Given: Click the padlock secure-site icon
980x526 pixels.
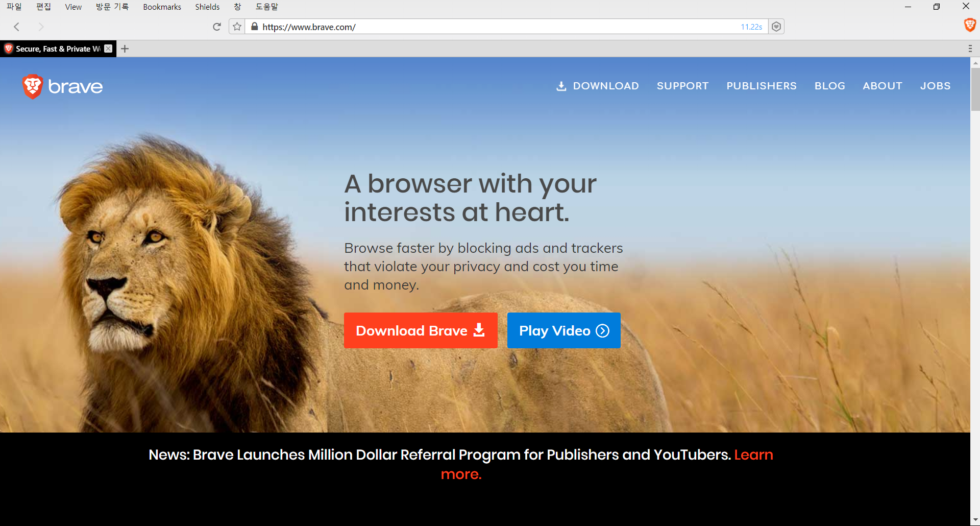Looking at the screenshot, I should 255,27.
